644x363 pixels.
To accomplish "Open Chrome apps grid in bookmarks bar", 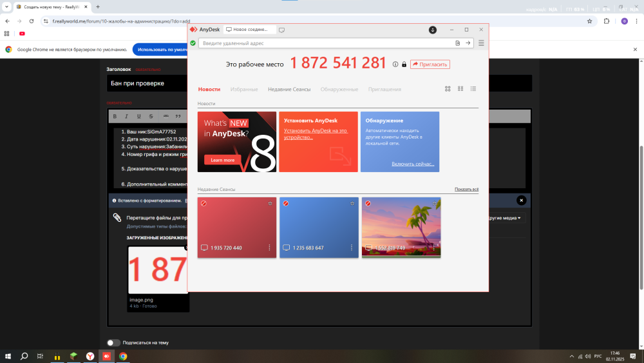I will pyautogui.click(x=6, y=34).
